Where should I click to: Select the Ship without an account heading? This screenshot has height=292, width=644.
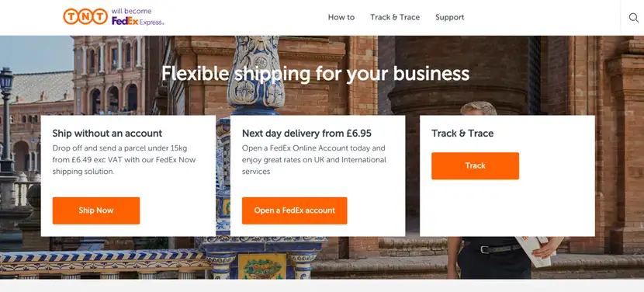107,134
